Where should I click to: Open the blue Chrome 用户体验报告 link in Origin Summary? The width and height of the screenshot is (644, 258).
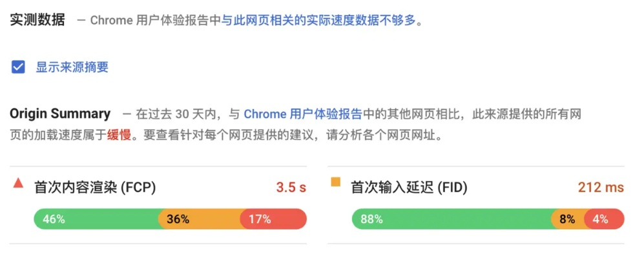(302, 115)
